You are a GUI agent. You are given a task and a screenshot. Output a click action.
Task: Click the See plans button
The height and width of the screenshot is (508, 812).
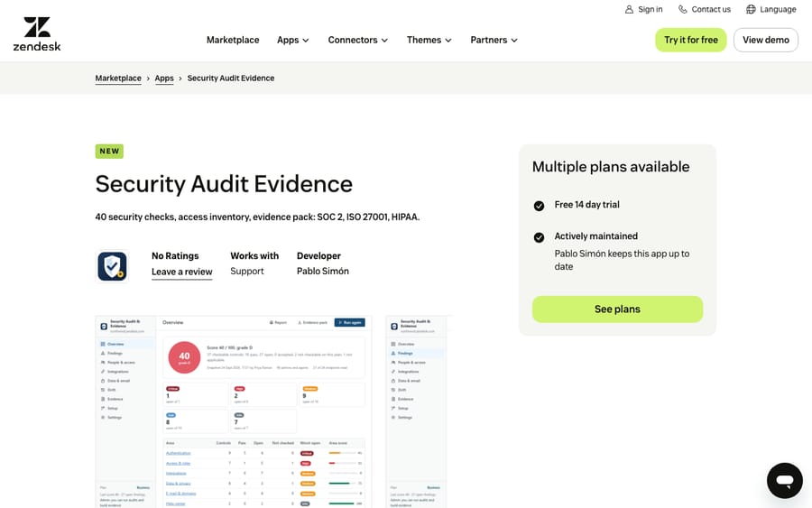pyautogui.click(x=617, y=309)
